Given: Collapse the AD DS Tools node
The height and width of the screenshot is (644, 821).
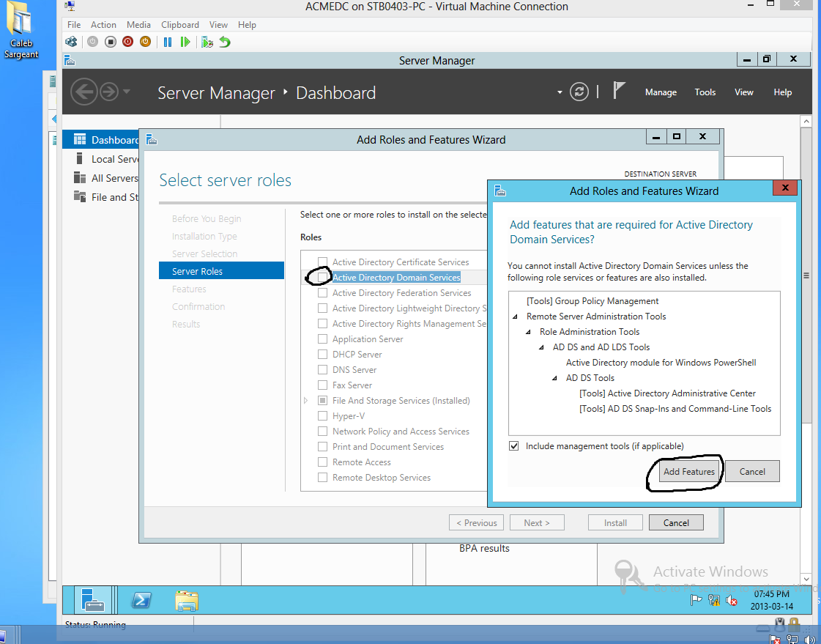Looking at the screenshot, I should tap(554, 378).
